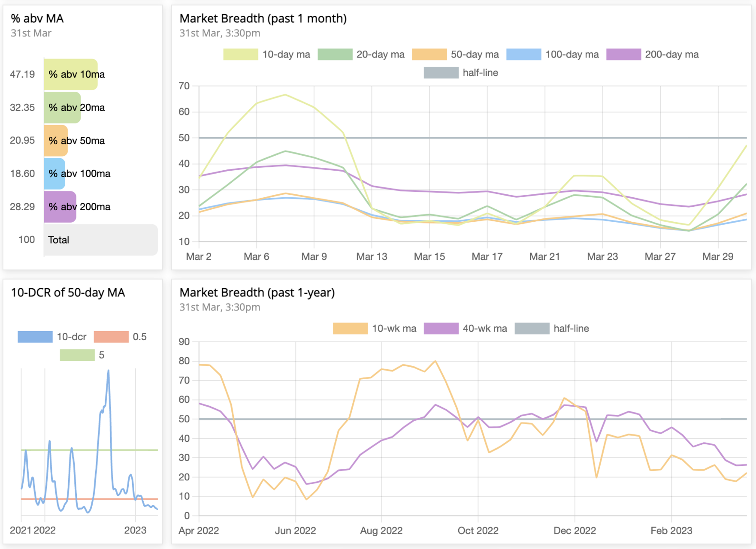756x549 pixels.
Task: Click the '50-day ma' legend label
Action: click(475, 54)
